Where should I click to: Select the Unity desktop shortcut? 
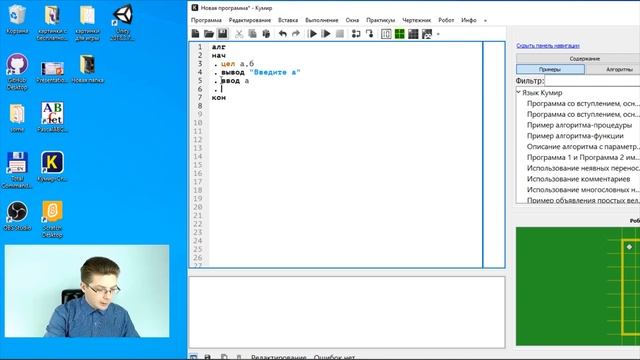click(122, 23)
